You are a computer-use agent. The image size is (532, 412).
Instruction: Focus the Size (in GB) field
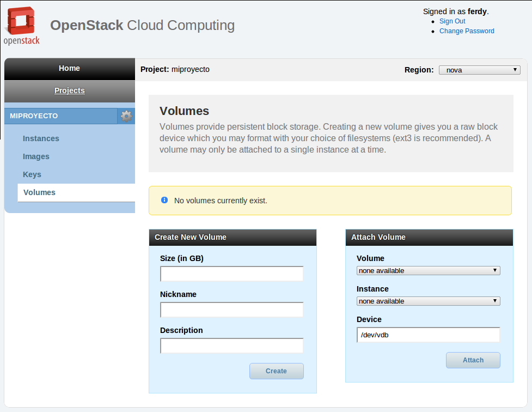point(232,274)
